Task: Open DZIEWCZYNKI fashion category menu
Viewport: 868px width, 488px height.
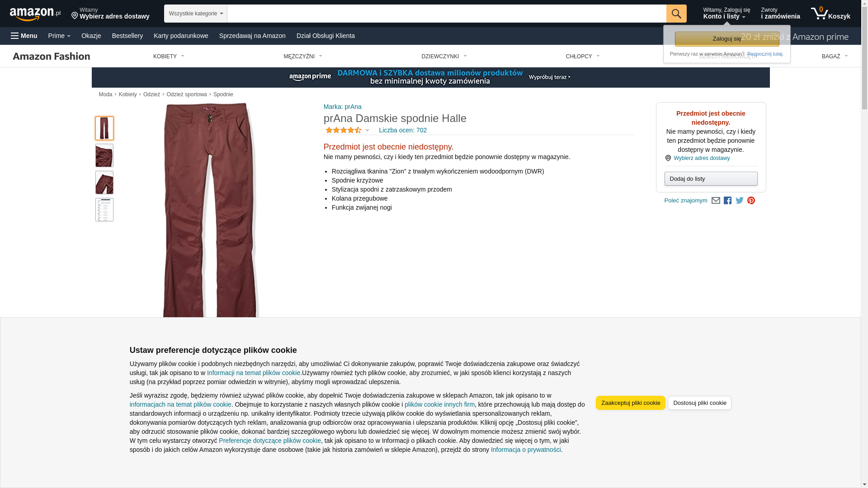Action: [444, 56]
